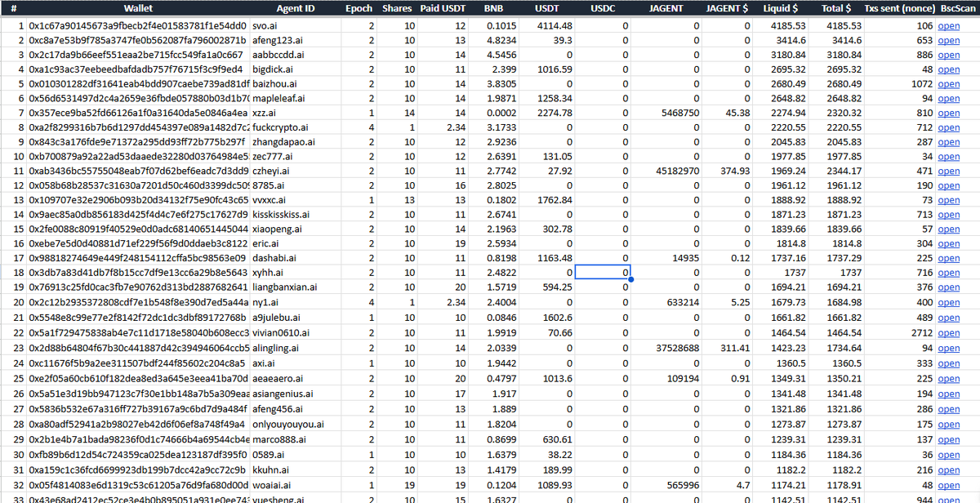This screenshot has width=980, height=503.
Task: Select the eric.ai agent ID cell
Action: pyautogui.click(x=296, y=244)
